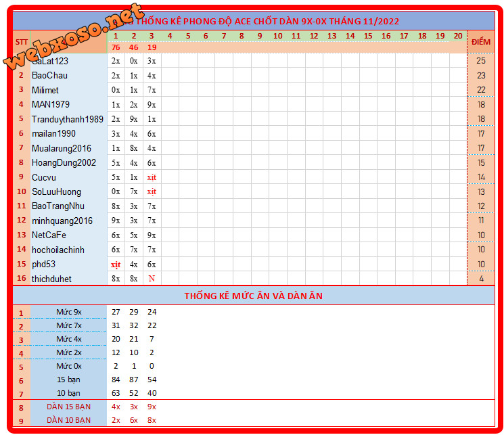Click the 10 bạn row label
The image size is (504, 435).
(68, 393)
